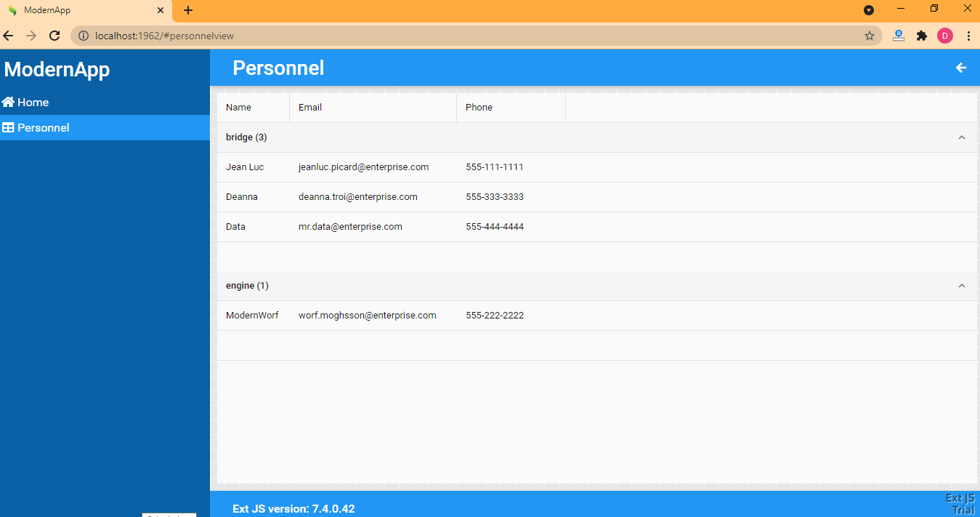Click the Personnel table icon in sidebar
Viewport: 980px width, 517px height.
click(9, 128)
